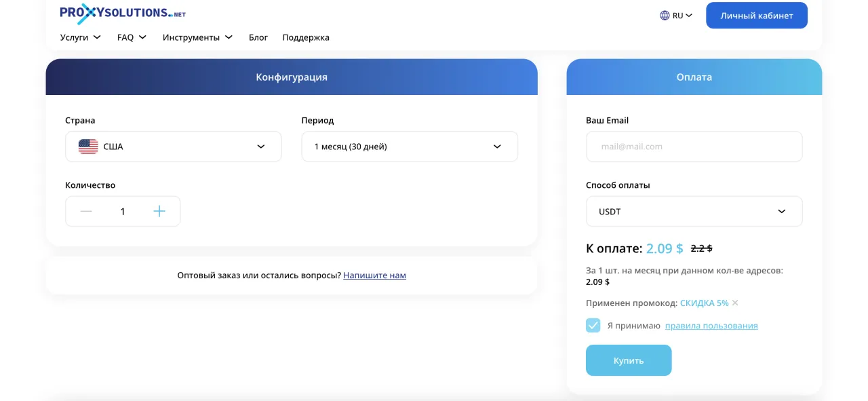868x401 pixels.
Task: Toggle the terms acceptance checkbox
Action: tap(593, 326)
